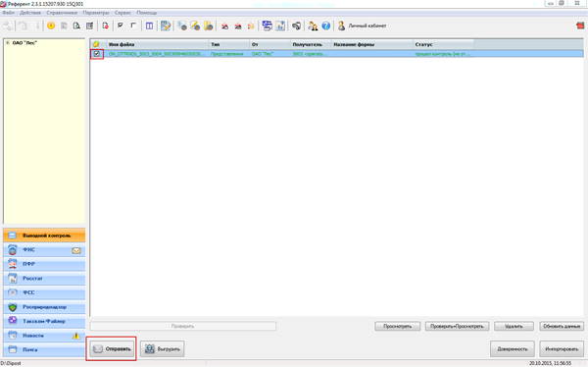Click the uncheck-all empty box toolbar icon
The height and width of the screenshot is (367, 588).
[x=133, y=26]
